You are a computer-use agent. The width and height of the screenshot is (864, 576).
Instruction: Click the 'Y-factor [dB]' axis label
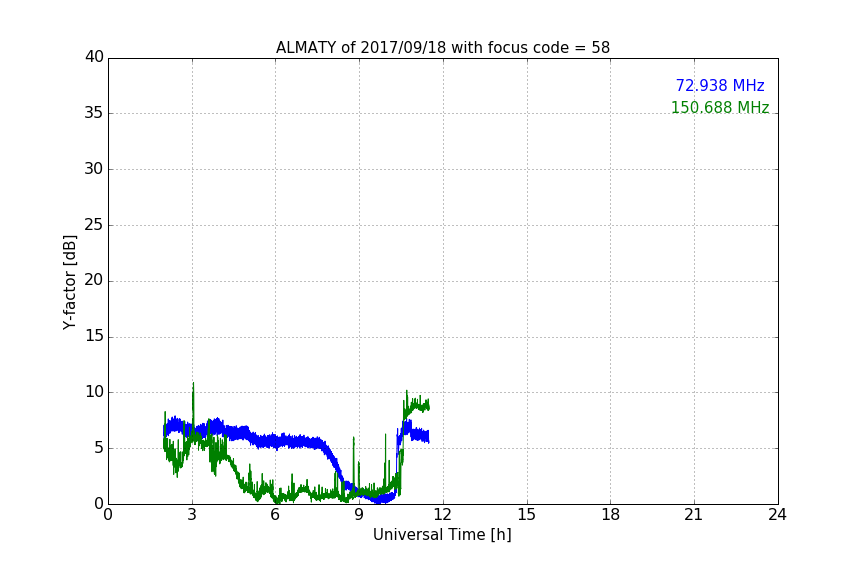tap(69, 282)
